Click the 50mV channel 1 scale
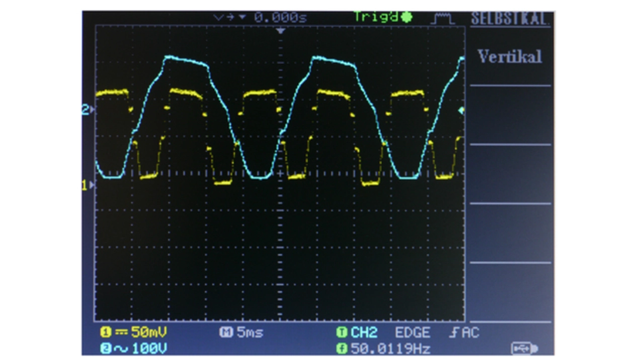Image resolution: width=644 pixels, height=362 pixels. pos(148,332)
